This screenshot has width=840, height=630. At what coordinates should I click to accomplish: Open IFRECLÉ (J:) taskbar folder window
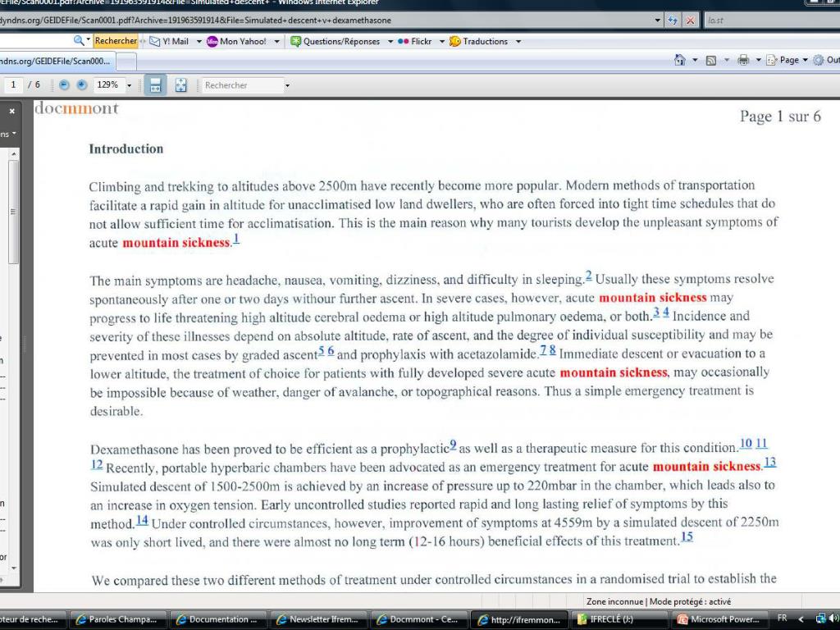(x=619, y=619)
